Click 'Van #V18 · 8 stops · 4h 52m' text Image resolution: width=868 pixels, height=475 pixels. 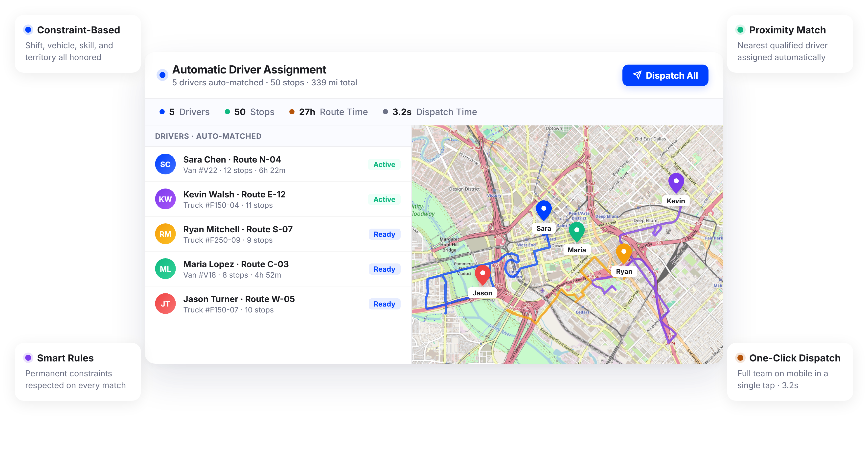coord(232,275)
